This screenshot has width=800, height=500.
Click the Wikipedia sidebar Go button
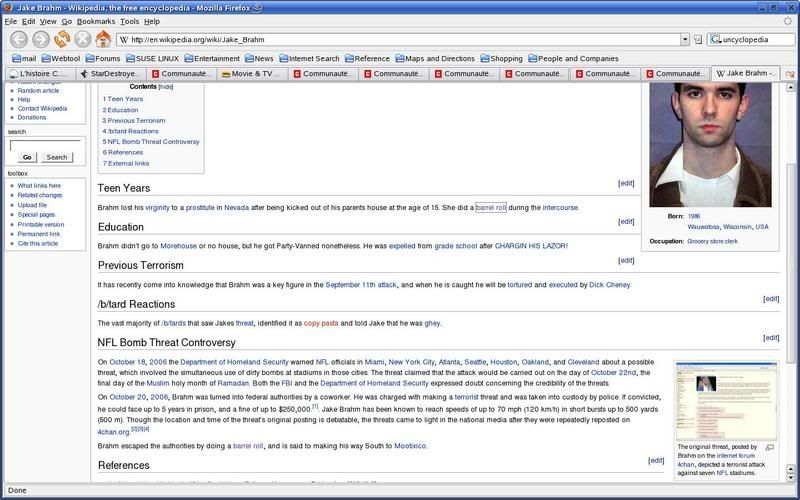pyautogui.click(x=27, y=158)
